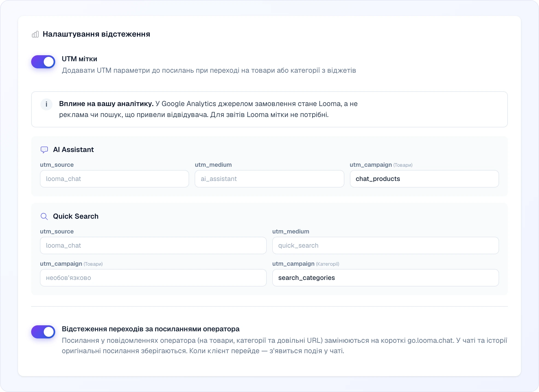Click the bar chart icon beside Налаштування відстеження
The image size is (539, 392).
pos(35,34)
